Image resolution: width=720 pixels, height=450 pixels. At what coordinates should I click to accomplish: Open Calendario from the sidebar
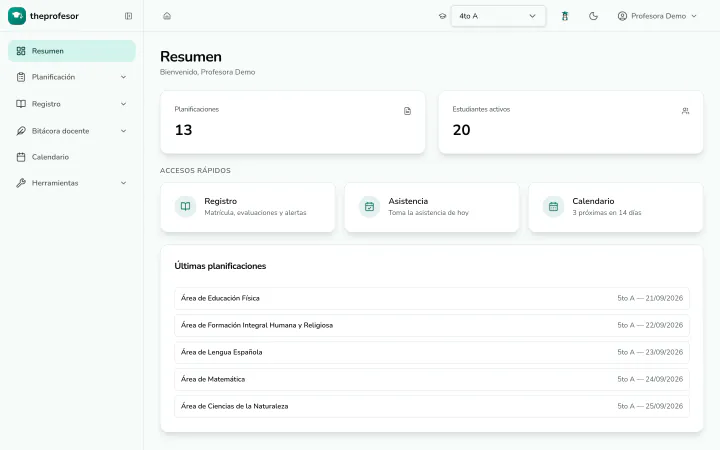pos(72,157)
